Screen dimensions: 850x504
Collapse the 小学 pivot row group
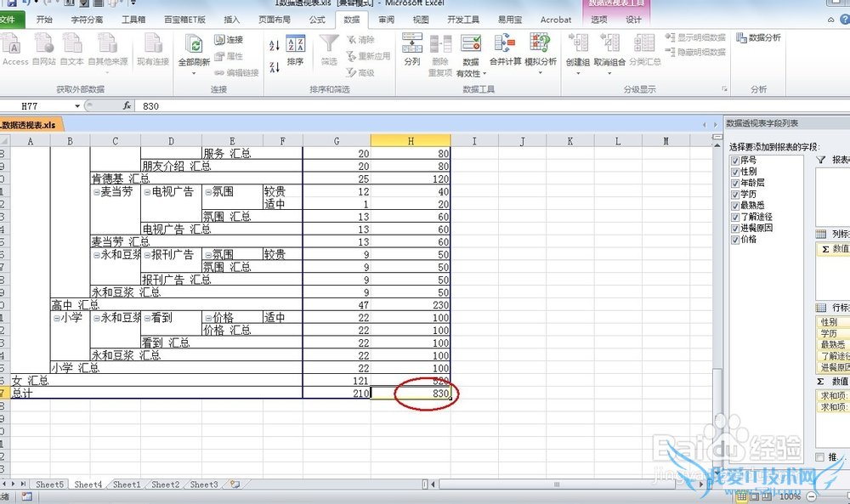pos(56,318)
